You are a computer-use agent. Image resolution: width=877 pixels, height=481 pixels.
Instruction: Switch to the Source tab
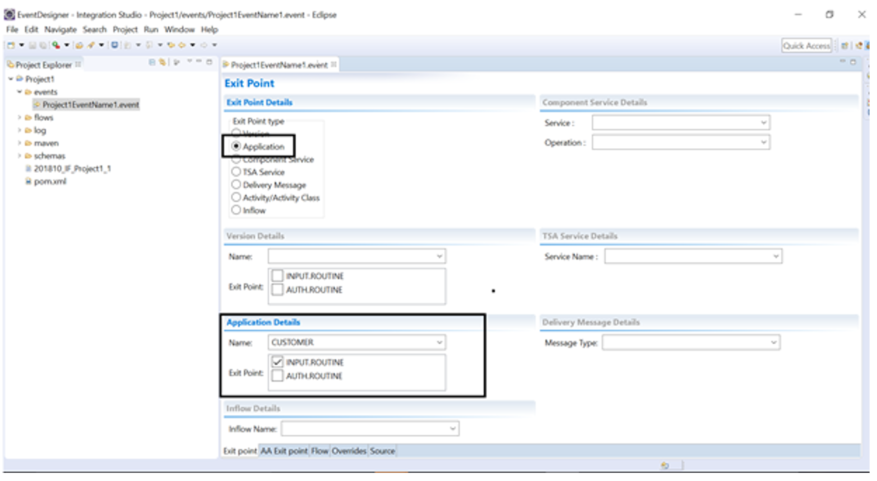point(382,451)
